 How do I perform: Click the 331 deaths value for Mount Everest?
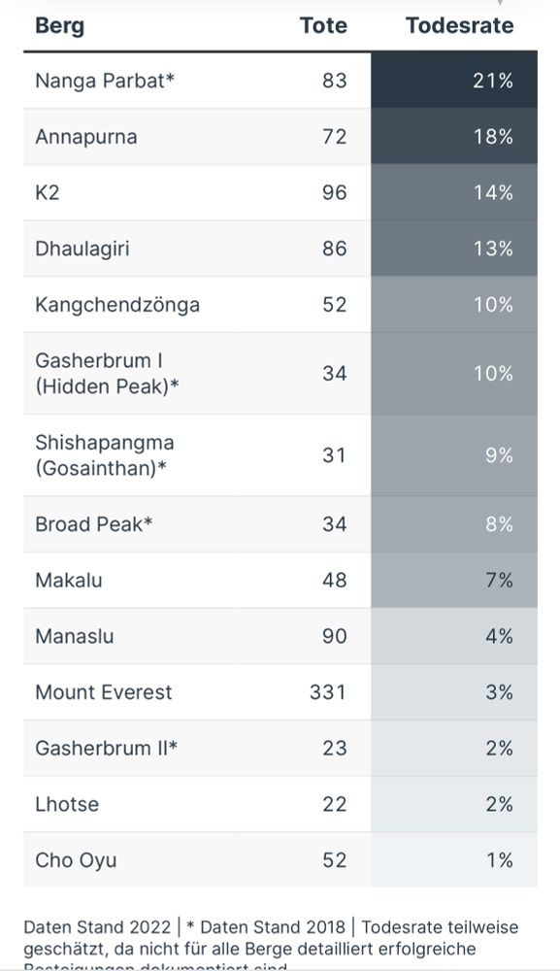pos(328,692)
